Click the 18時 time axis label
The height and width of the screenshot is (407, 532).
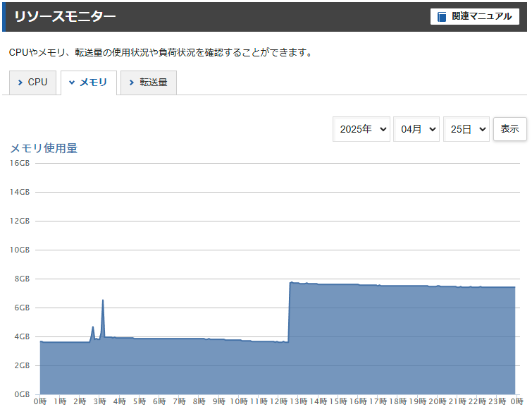[x=397, y=401]
